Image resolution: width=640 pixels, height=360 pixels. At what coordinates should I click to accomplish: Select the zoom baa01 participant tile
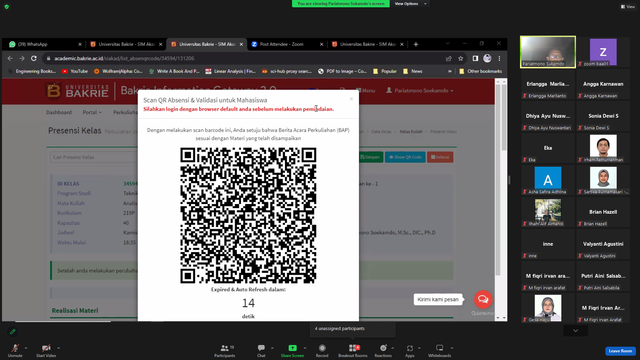(603, 51)
